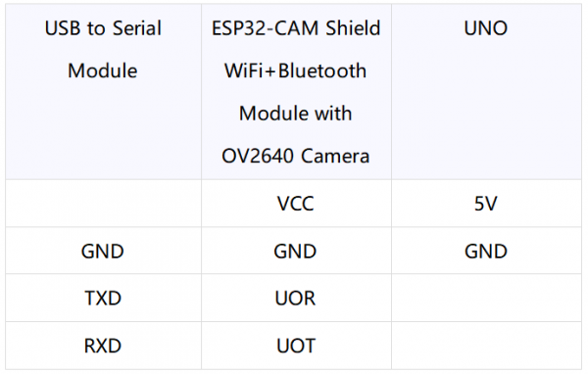Click the VCC cell

[296, 203]
